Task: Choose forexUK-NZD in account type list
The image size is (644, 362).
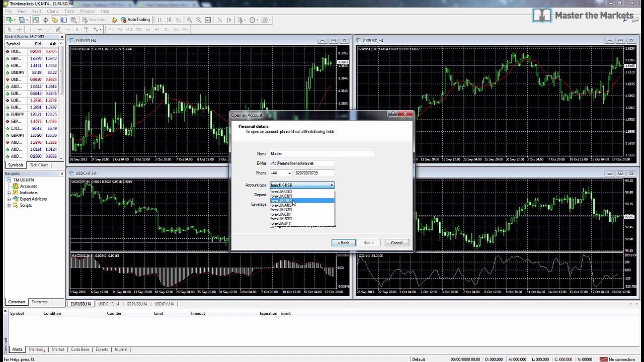Action: coord(302,210)
